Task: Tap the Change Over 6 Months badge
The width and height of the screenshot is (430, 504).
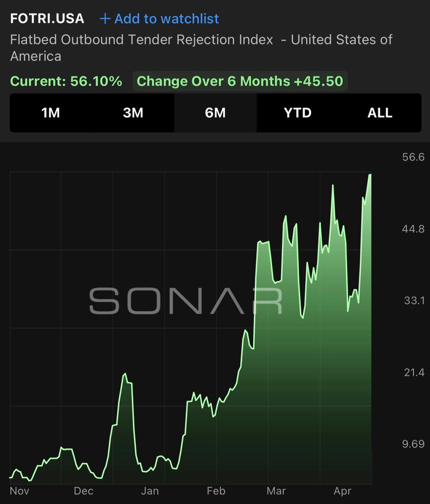Action: pyautogui.click(x=240, y=81)
